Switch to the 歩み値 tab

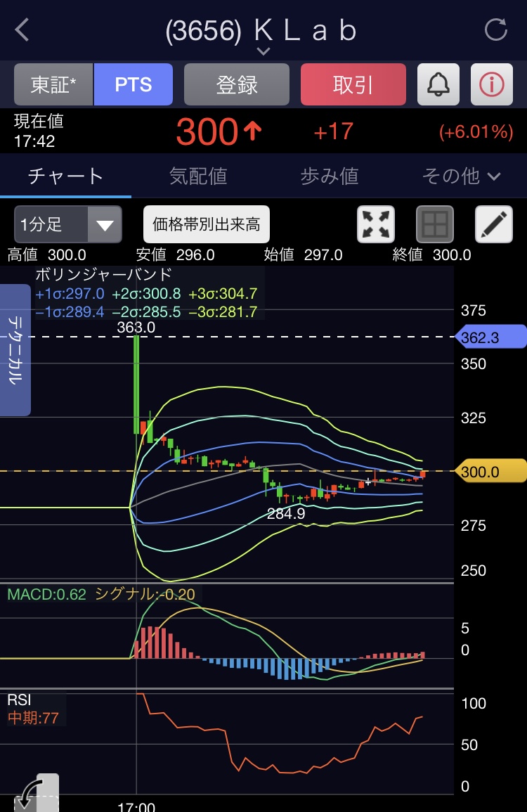(x=330, y=176)
